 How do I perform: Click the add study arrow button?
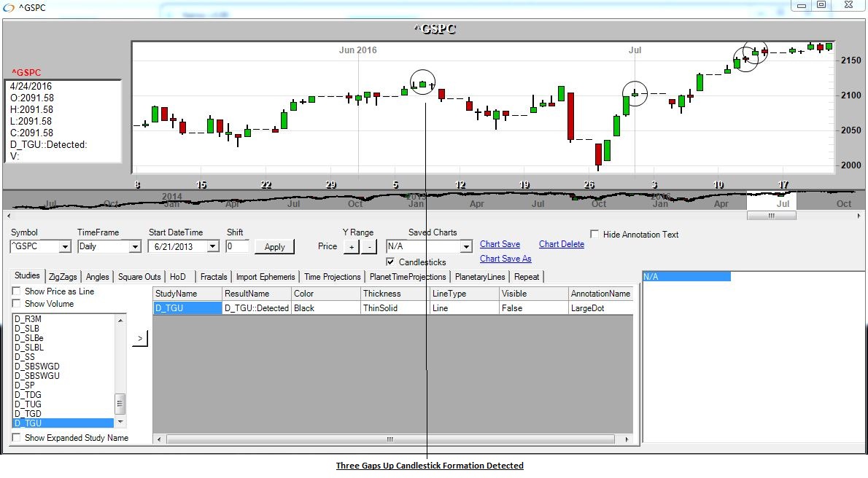pos(140,338)
